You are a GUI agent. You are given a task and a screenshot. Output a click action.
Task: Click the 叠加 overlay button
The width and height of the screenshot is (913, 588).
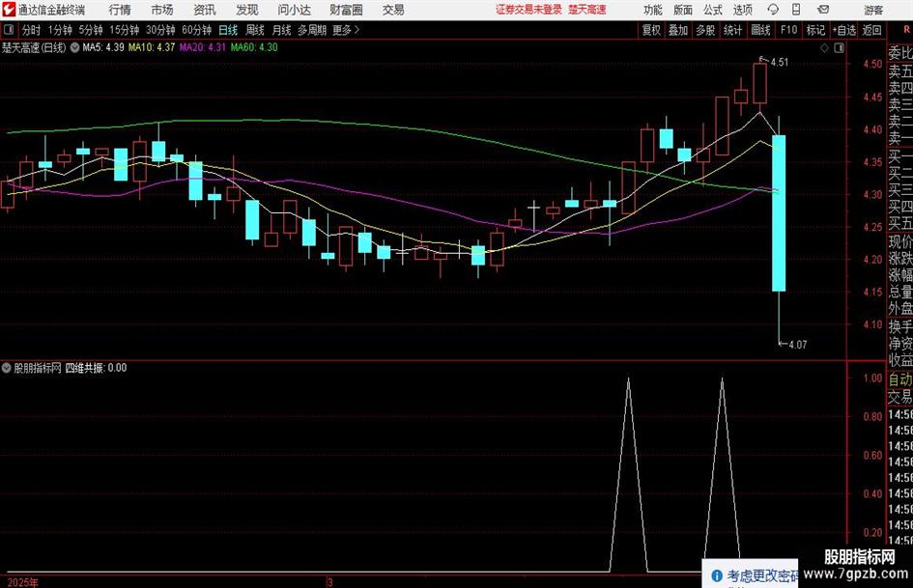(678, 30)
